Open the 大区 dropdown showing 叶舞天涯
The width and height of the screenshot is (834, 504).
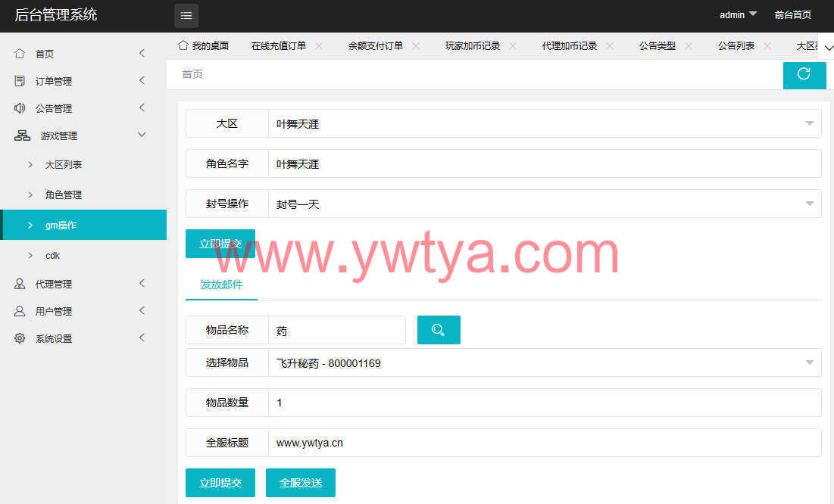pyautogui.click(x=545, y=123)
